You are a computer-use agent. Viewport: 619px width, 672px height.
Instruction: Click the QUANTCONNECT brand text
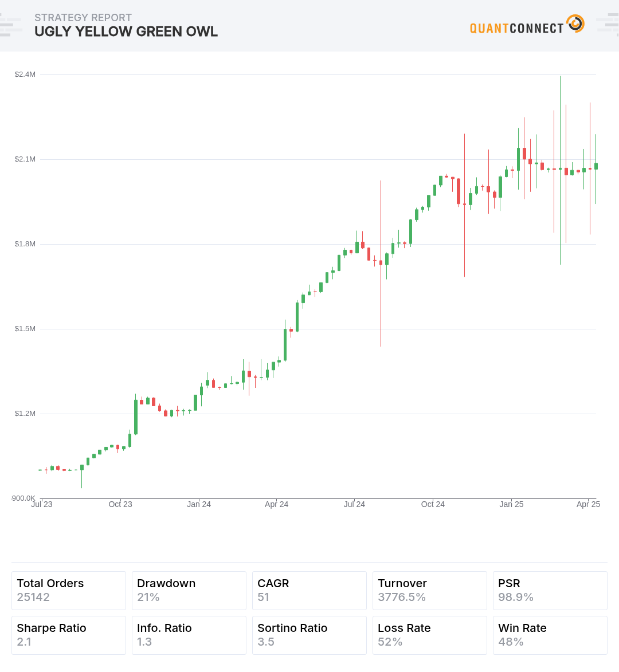(x=516, y=28)
